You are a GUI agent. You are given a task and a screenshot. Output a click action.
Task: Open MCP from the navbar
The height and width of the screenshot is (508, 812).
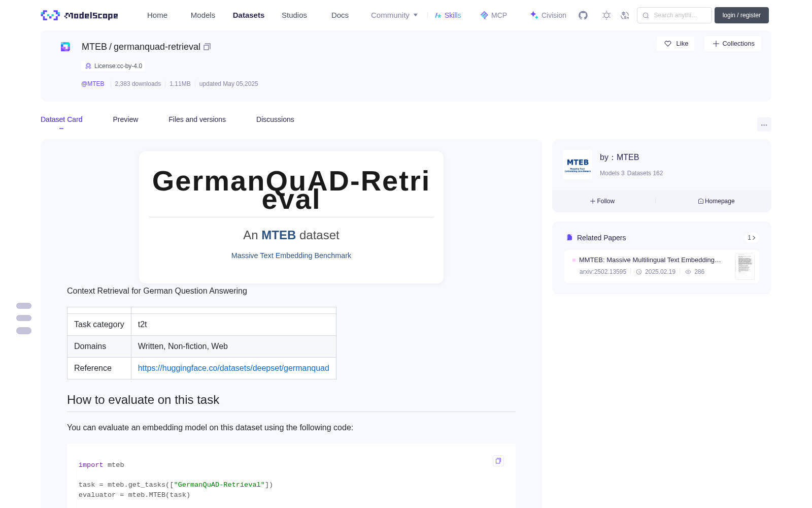point(494,15)
